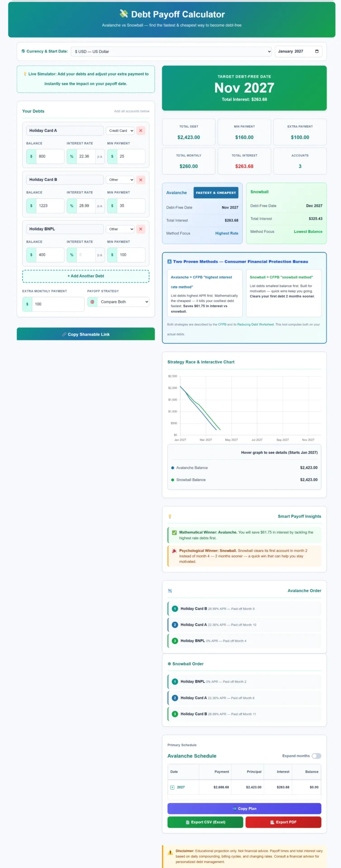Click the Total Interest value $263.68 in red

[x=244, y=166]
